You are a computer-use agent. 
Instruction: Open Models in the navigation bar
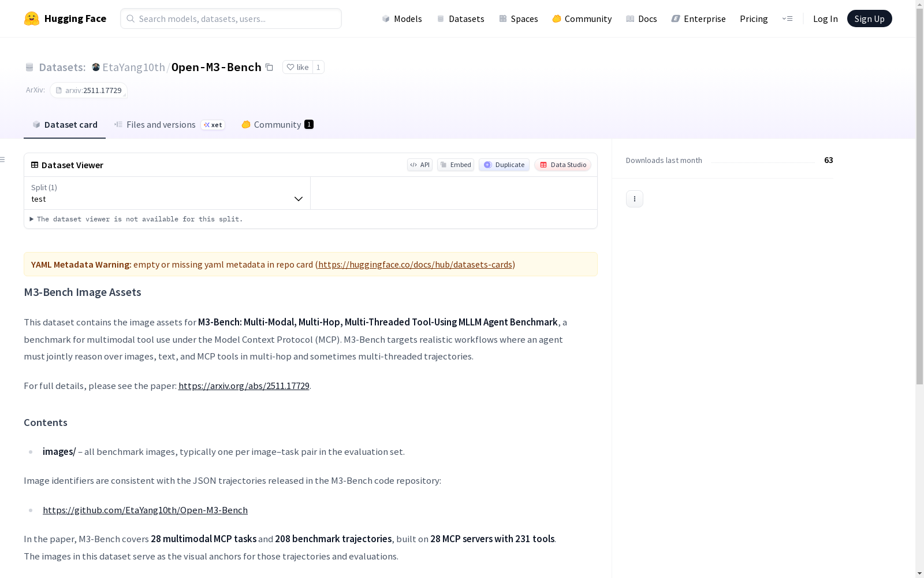[x=402, y=18]
